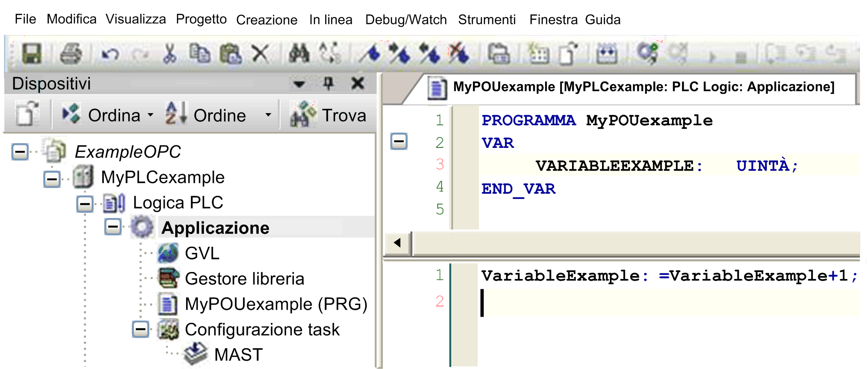Viewport: 868px width, 369px height.
Task: Click the Find binoculars toolbar icon
Action: click(x=299, y=54)
